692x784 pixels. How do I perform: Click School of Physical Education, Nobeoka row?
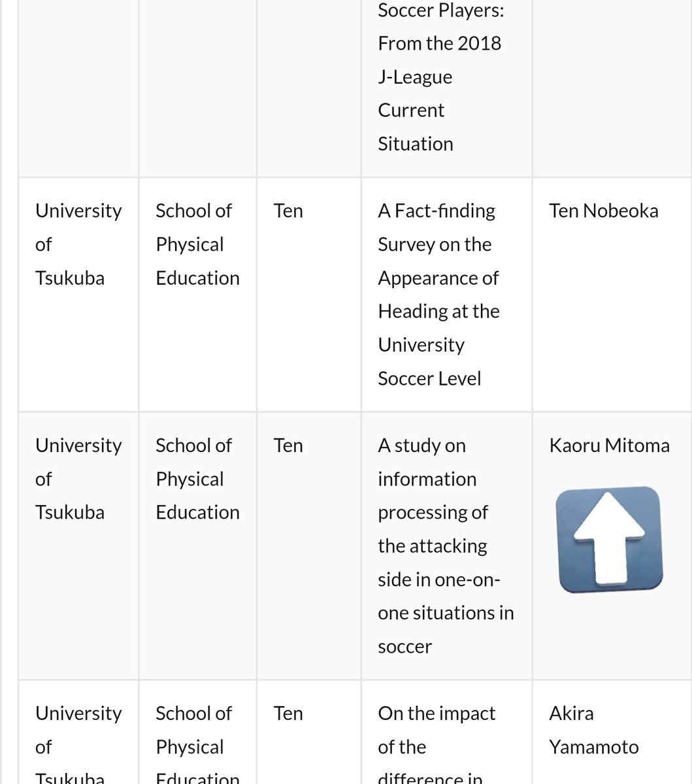click(x=197, y=244)
